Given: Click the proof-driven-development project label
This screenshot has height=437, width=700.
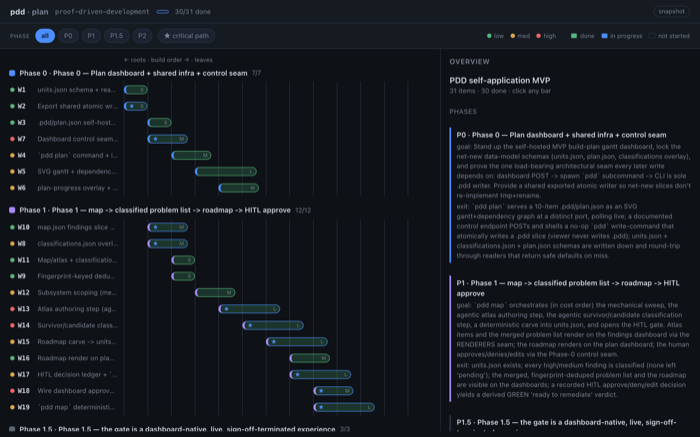Looking at the screenshot, I should coord(102,12).
